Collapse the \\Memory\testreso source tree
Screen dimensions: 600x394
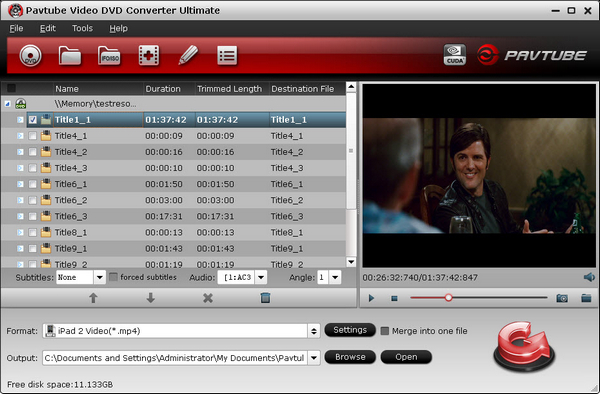tap(7, 104)
